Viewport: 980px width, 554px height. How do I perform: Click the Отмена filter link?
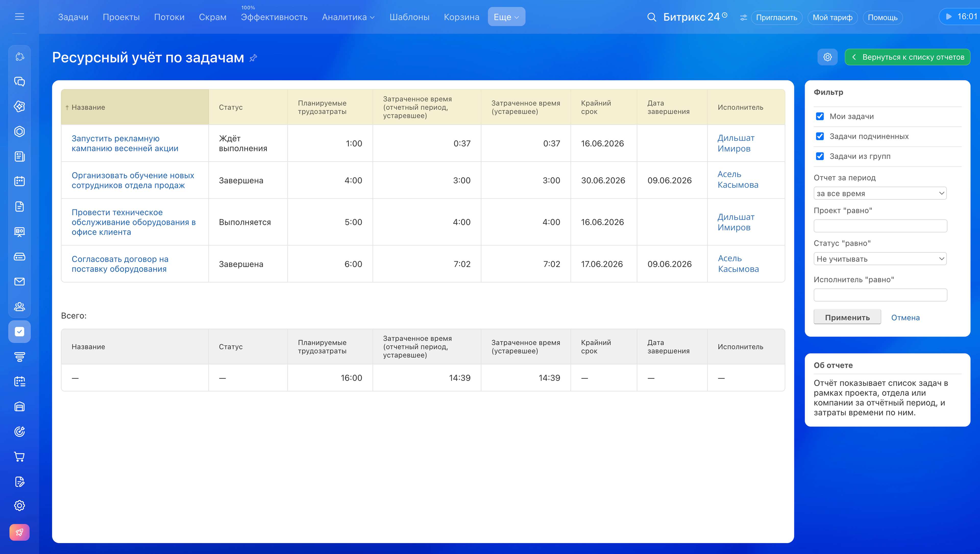905,318
